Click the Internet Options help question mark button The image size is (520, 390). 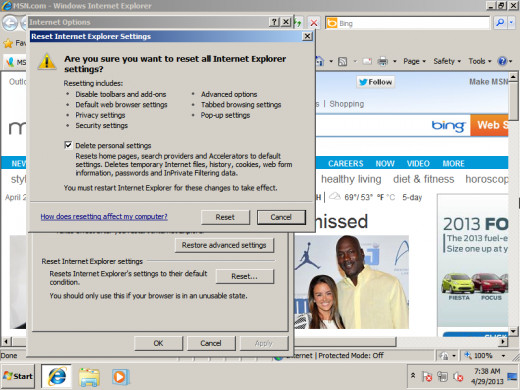click(x=274, y=22)
